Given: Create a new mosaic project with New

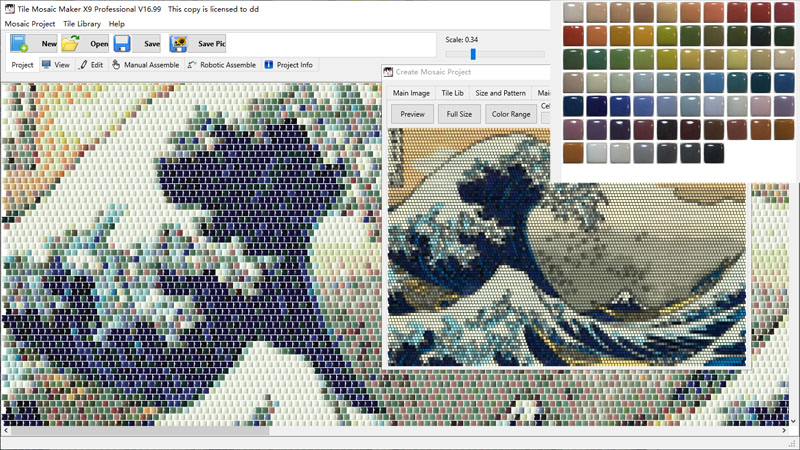Looking at the screenshot, I should tap(34, 44).
